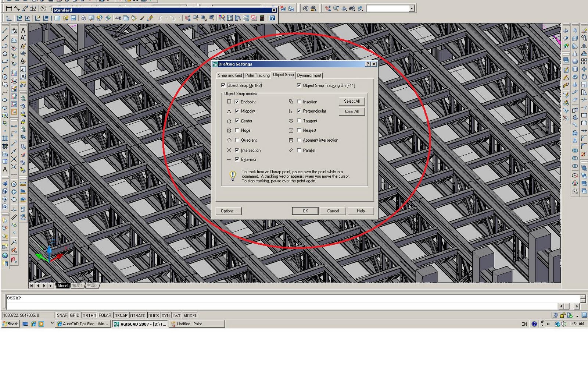
Task: Uncheck Object Snap Tracking On (F11)
Action: point(299,85)
